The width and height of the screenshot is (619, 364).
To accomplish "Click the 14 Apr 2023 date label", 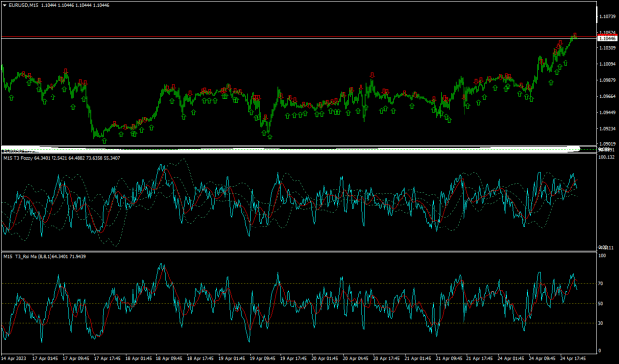I will tap(14, 359).
